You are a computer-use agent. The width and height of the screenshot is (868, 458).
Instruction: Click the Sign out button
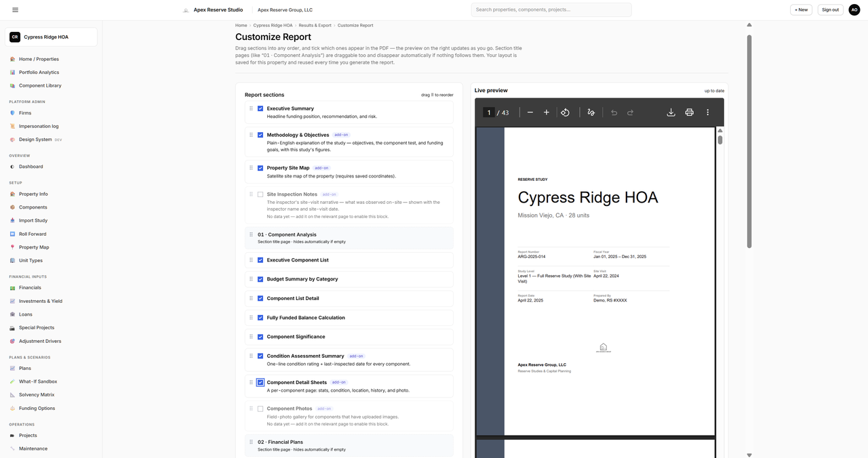[830, 9]
